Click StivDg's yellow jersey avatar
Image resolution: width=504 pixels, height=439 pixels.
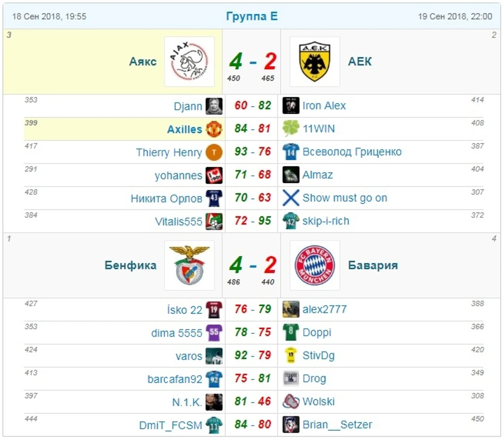click(291, 355)
